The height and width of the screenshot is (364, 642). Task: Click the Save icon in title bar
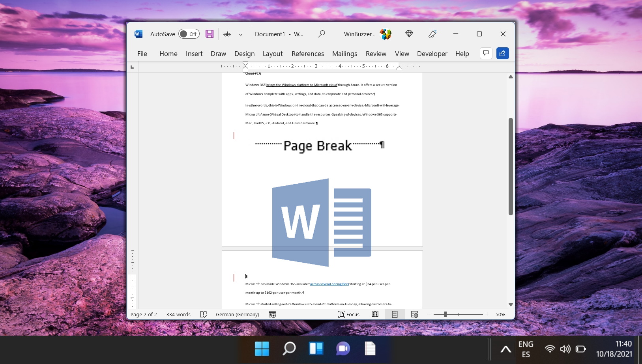210,34
